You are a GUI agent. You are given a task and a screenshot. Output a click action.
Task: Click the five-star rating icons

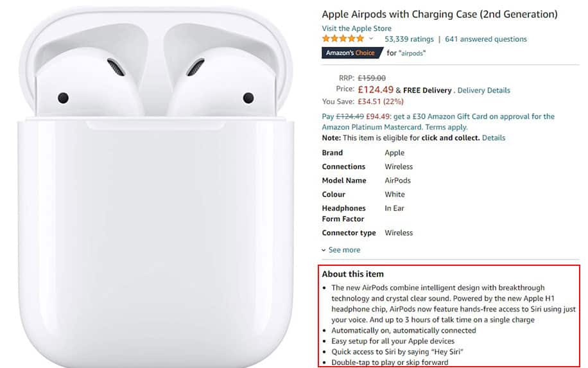343,39
